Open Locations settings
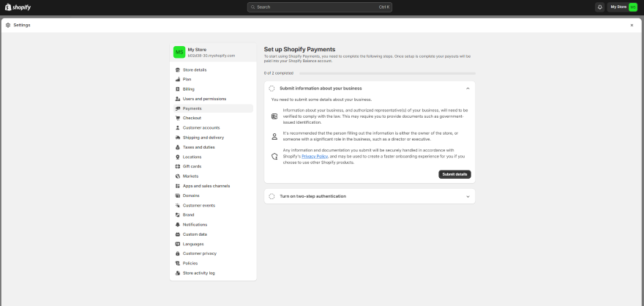Image resolution: width=644 pixels, height=306 pixels. pyautogui.click(x=213, y=157)
